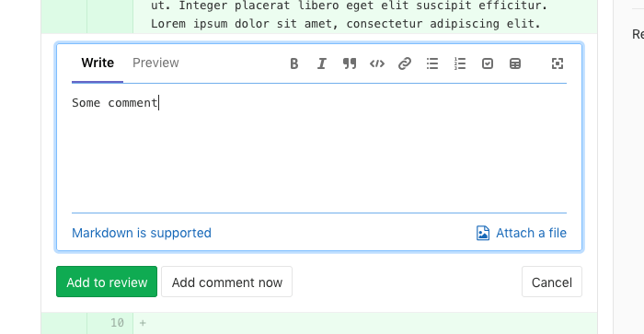Apply italic text formatting
The height and width of the screenshot is (334, 644).
322,63
